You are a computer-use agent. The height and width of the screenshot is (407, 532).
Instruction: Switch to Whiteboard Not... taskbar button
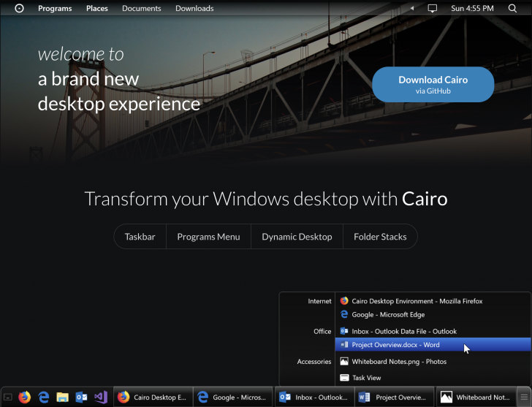[x=476, y=398]
